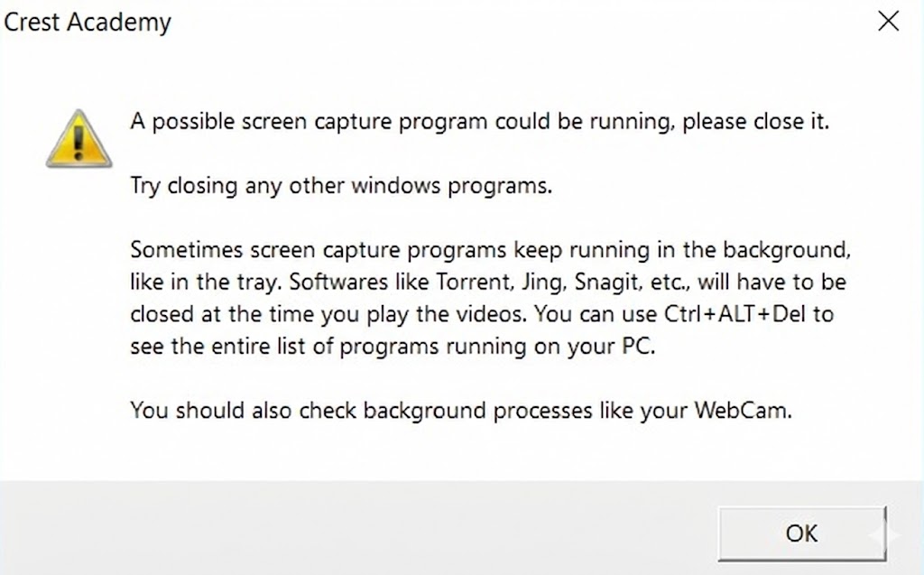Click the word 'WebCam' in the last line
Image resolution: width=924 pixels, height=575 pixels.
click(742, 411)
